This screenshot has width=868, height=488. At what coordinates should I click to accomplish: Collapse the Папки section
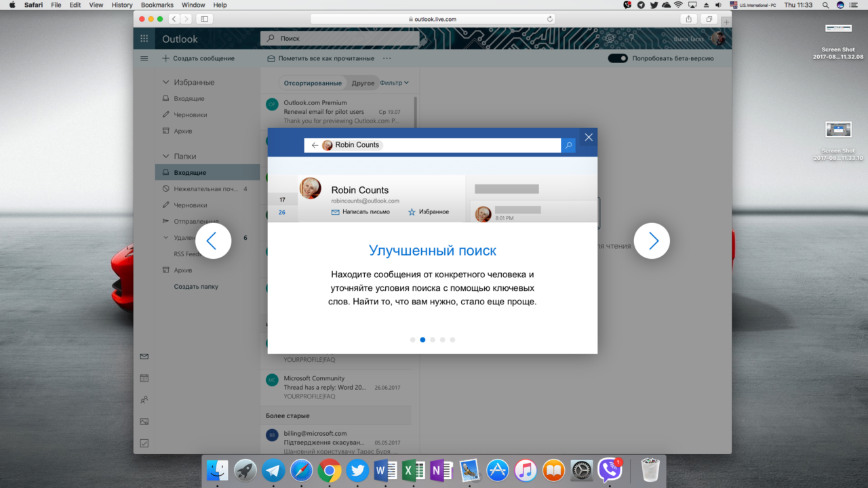(x=166, y=156)
